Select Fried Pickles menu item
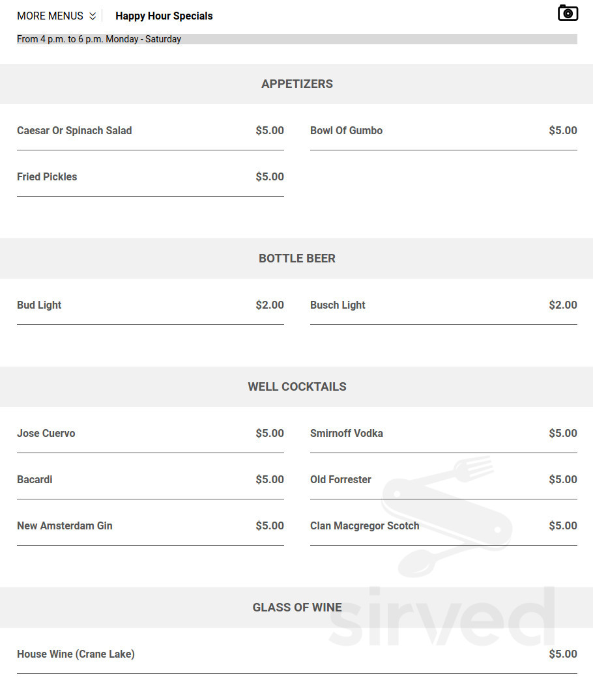 coord(150,176)
